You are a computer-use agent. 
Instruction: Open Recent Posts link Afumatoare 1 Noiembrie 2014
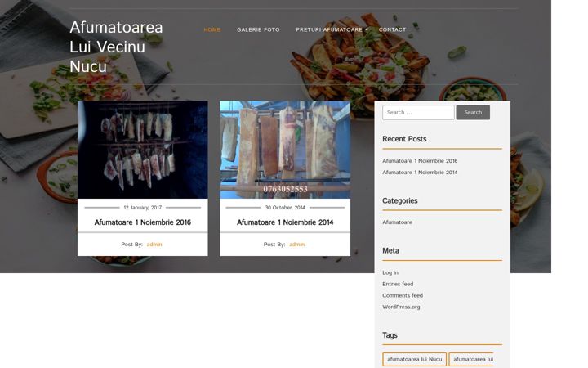pos(420,173)
